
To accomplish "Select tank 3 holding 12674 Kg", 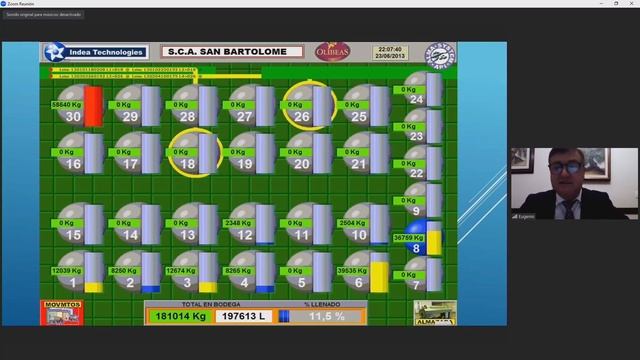I will tap(192, 271).
